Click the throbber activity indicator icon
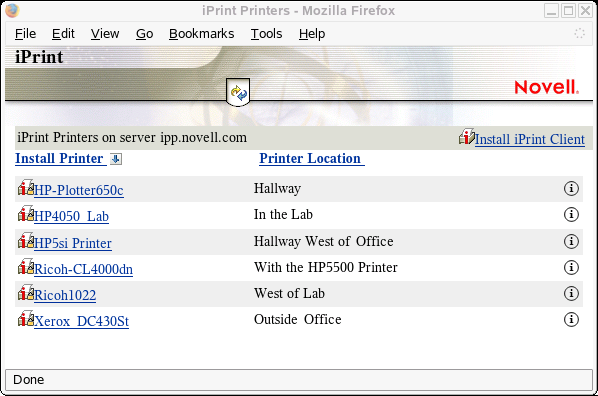 (x=579, y=34)
